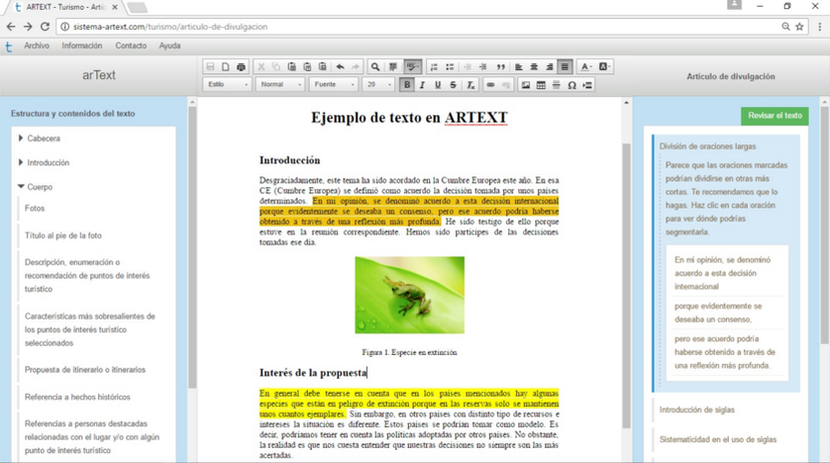Center the text
Screen dimensions: 830x463
534,67
